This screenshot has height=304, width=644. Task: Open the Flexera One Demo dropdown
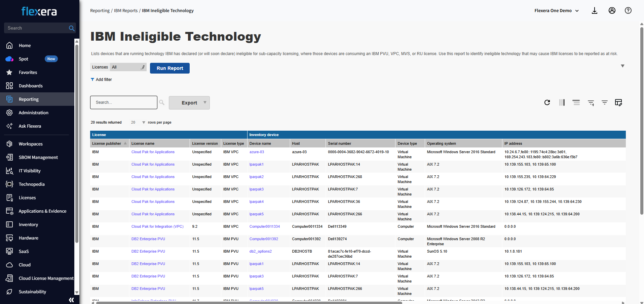(x=557, y=11)
